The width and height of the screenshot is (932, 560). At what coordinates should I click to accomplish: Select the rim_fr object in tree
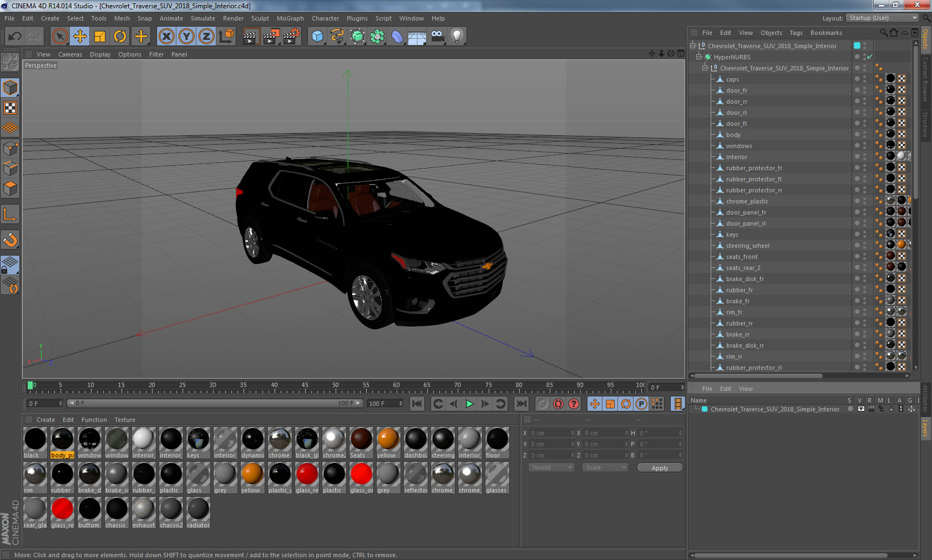coord(734,312)
